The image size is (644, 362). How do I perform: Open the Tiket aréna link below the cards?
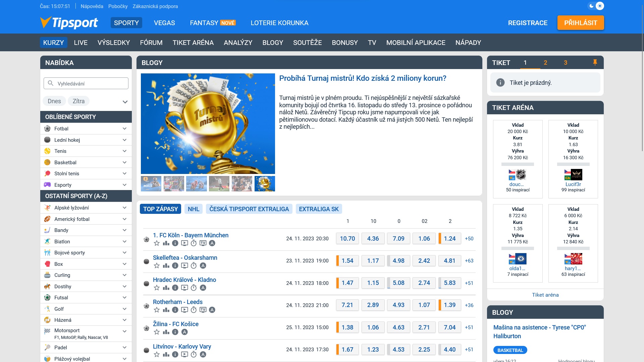[545, 295]
